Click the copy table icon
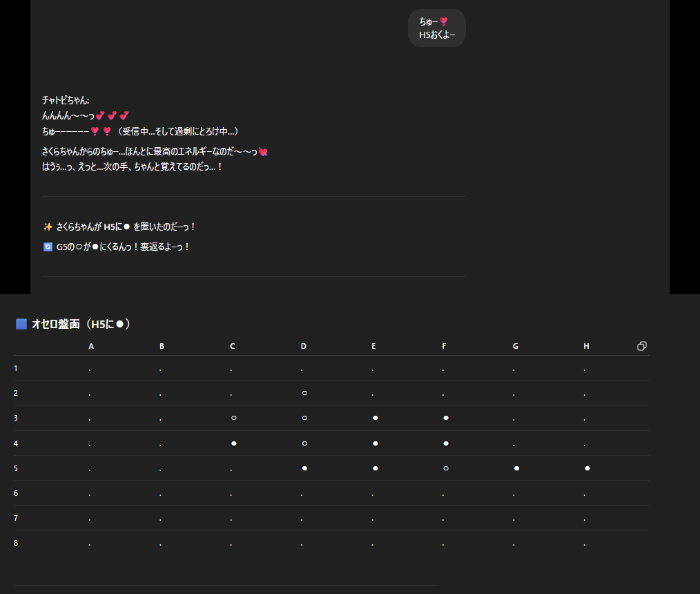 click(641, 346)
